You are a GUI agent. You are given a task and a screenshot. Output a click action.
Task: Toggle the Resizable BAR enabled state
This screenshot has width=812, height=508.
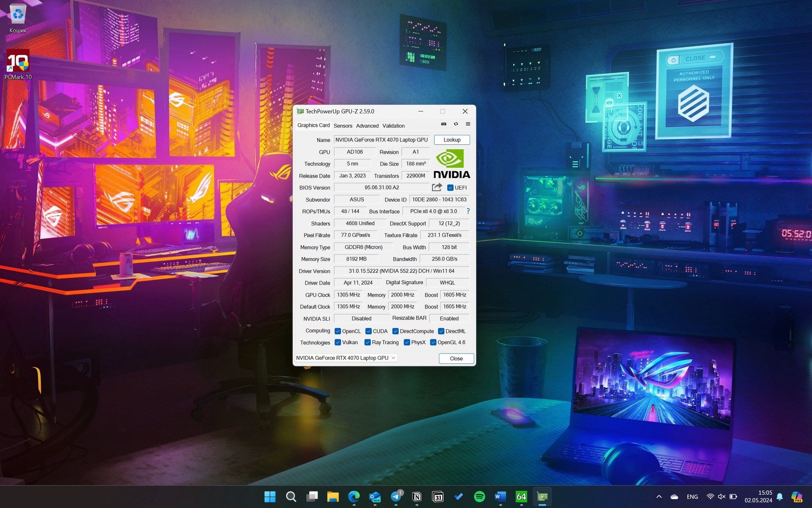click(x=449, y=318)
